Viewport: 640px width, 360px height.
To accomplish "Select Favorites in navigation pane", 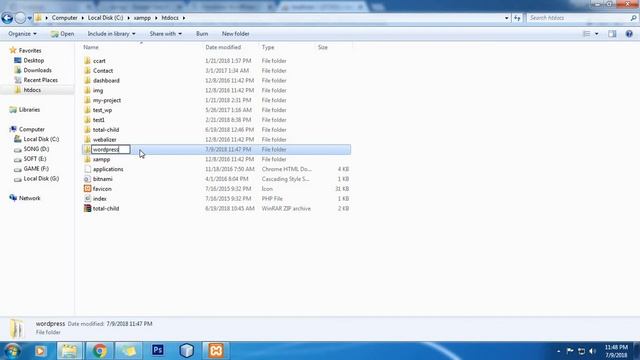I will click(30, 51).
